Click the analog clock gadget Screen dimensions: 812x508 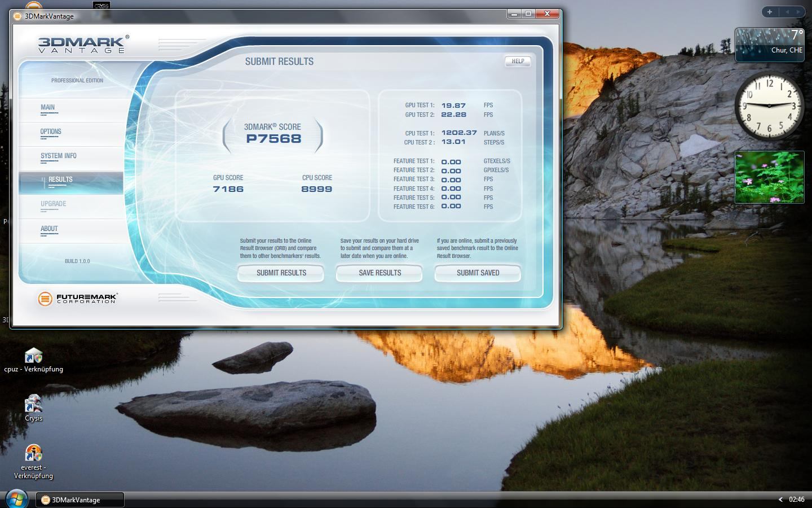[x=769, y=106]
